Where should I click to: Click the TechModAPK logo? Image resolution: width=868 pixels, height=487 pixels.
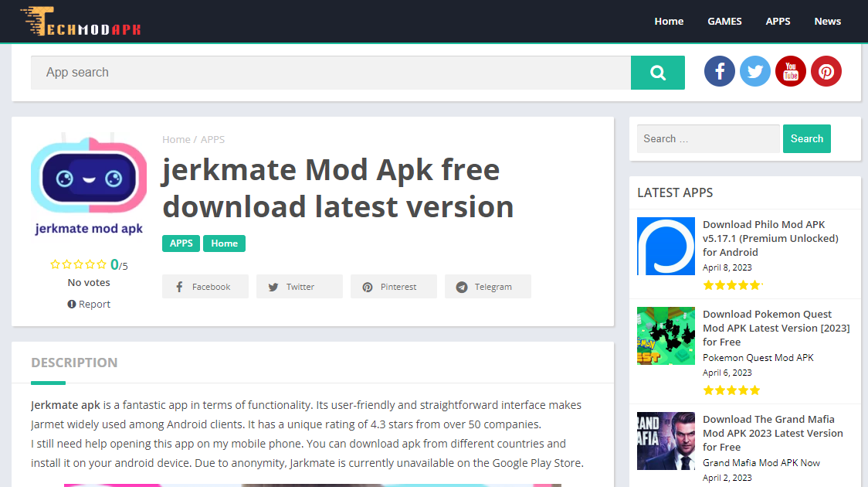(80, 22)
